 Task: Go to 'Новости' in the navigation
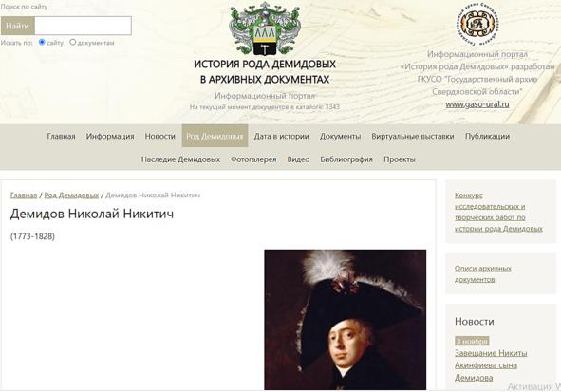(159, 136)
